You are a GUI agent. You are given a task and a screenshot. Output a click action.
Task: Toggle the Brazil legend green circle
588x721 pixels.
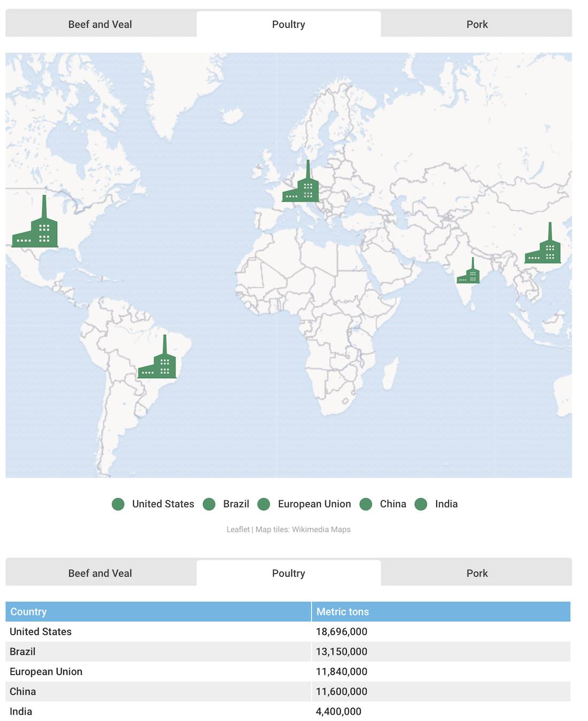(x=210, y=504)
